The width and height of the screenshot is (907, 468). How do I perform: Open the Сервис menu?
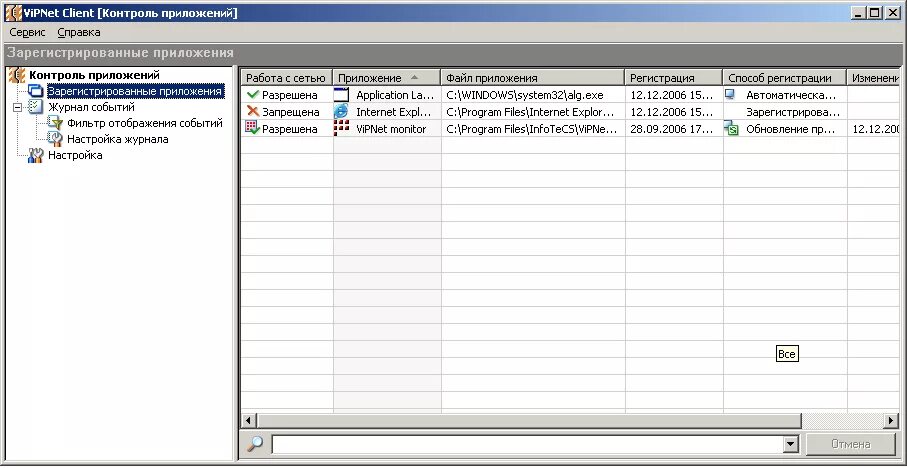coord(27,32)
